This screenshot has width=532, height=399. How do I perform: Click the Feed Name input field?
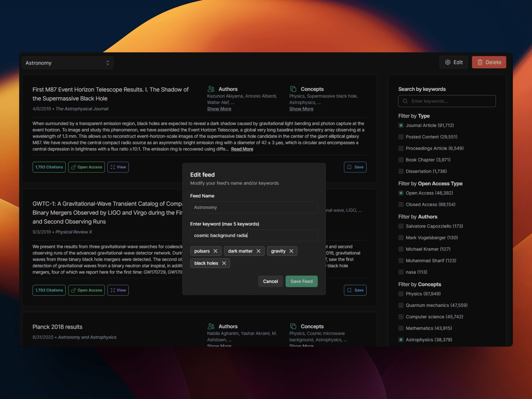click(x=254, y=207)
